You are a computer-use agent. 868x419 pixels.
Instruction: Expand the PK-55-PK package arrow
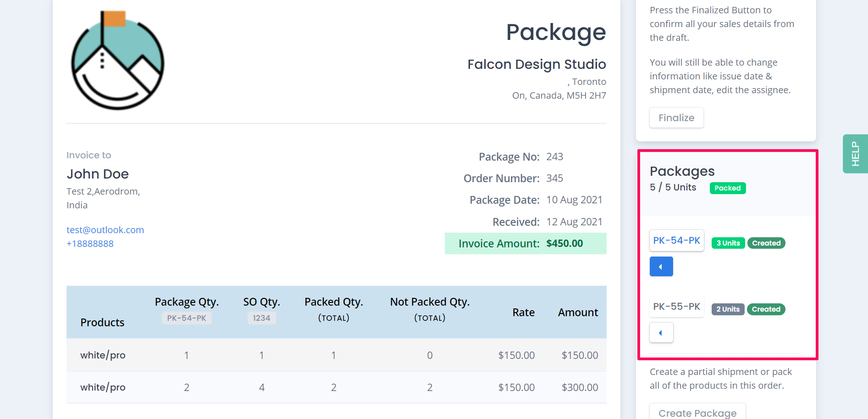661,333
